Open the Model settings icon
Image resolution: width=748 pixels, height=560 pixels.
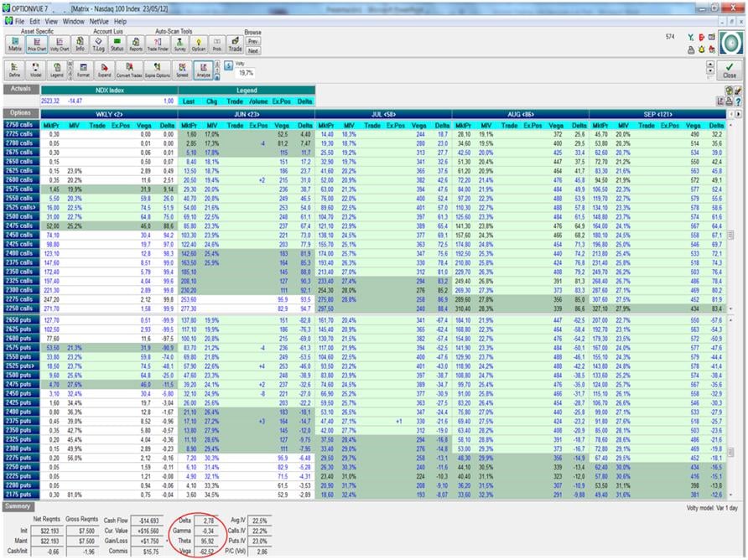click(x=36, y=70)
